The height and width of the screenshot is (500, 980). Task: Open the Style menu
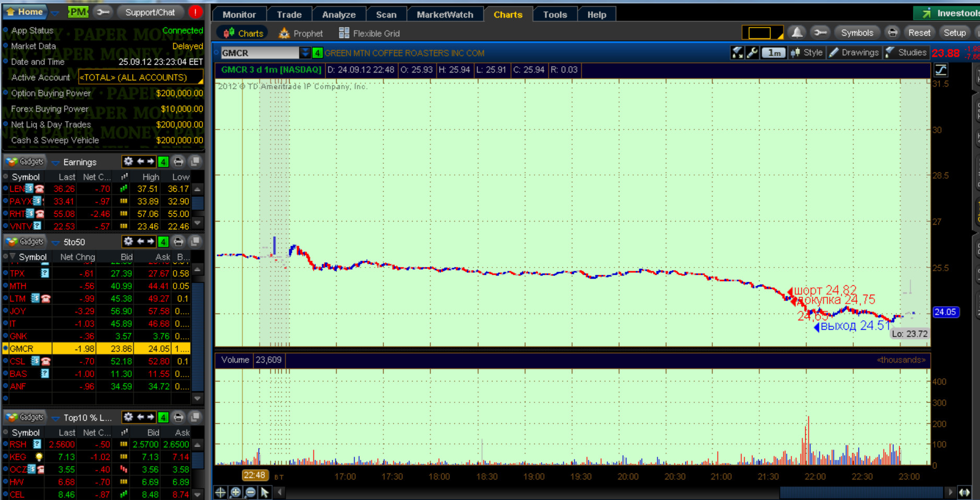(x=807, y=52)
